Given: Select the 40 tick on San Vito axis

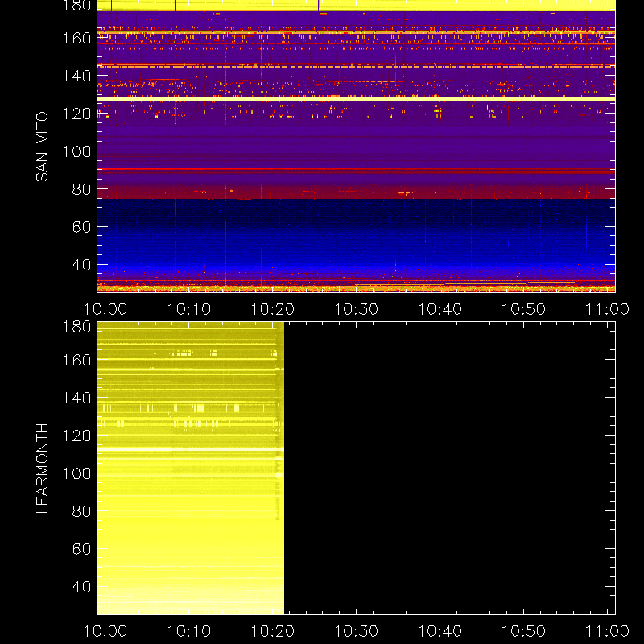Looking at the screenshot, I should [81, 265].
